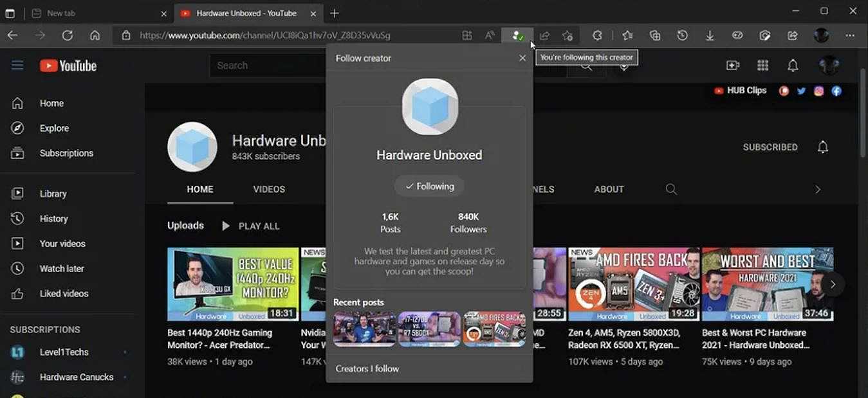This screenshot has width=868, height=398.
Task: Open the HUB Clips channel link
Action: point(740,91)
